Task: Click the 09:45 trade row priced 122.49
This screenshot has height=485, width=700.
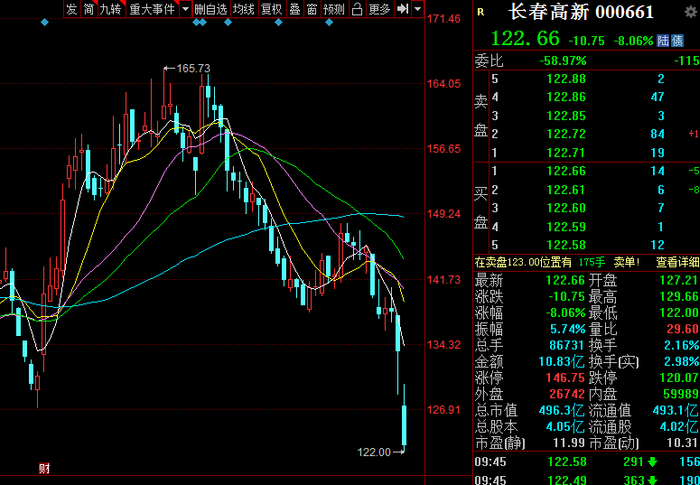Action: (586, 480)
